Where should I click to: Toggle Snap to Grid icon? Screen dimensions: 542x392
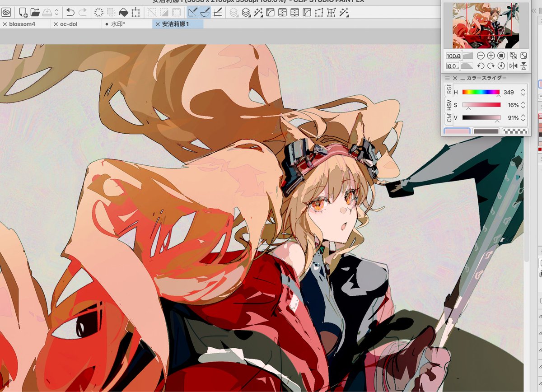(x=217, y=12)
